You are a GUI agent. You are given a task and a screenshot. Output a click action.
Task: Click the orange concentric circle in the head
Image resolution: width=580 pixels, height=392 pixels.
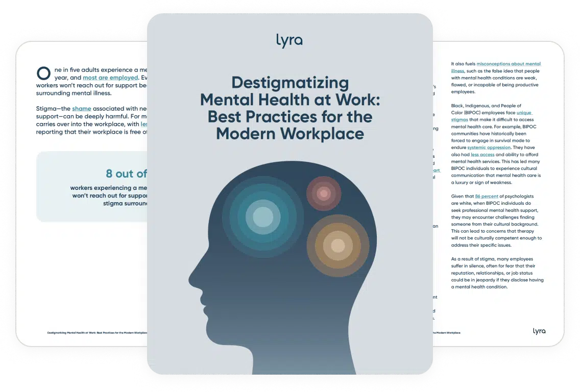(x=337, y=246)
